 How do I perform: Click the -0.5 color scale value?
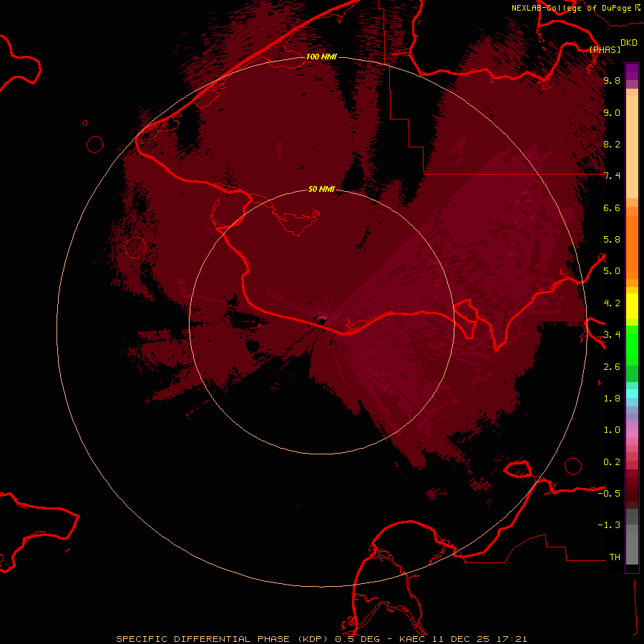(x=609, y=494)
